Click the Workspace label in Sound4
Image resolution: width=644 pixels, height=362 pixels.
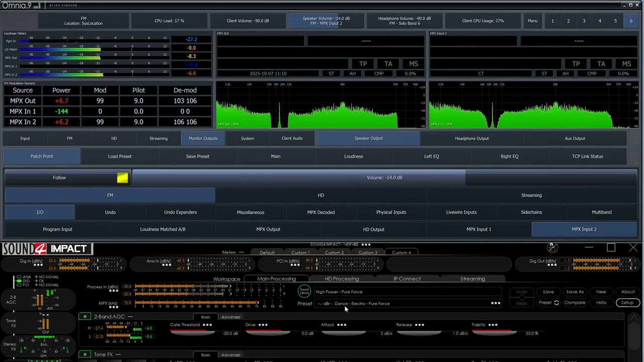tap(226, 279)
